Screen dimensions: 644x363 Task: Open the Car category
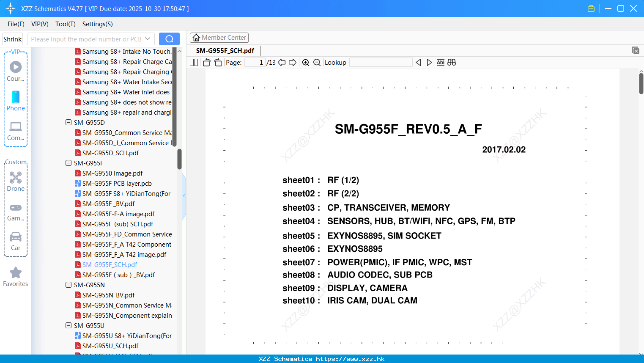click(16, 241)
